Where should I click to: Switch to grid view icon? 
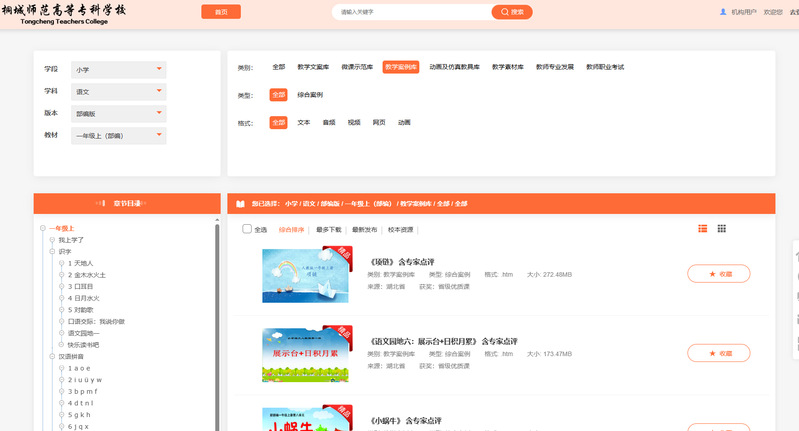tap(721, 229)
